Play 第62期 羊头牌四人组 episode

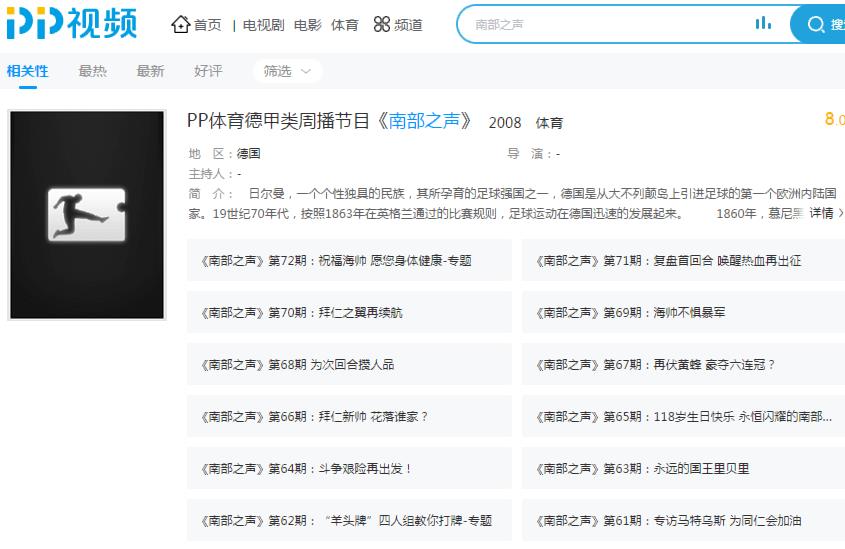pyautogui.click(x=349, y=520)
